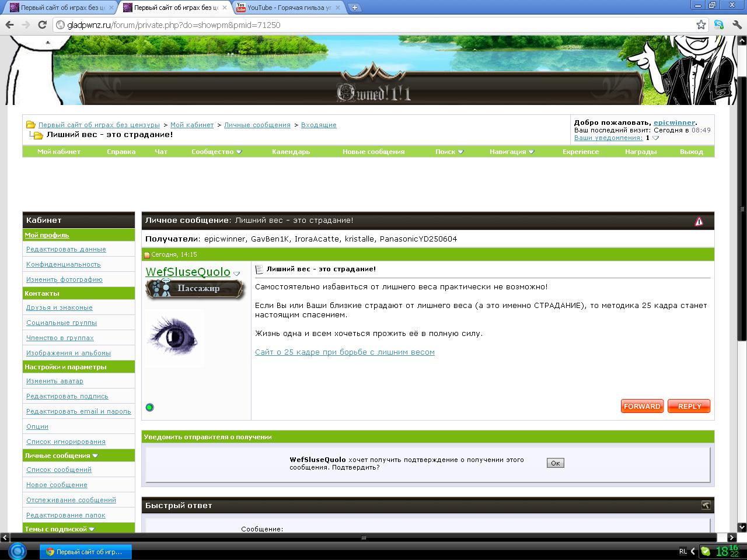Open Изменить фотографию in sidebar
Screen dimensions: 747x560
pyautogui.click(x=64, y=279)
